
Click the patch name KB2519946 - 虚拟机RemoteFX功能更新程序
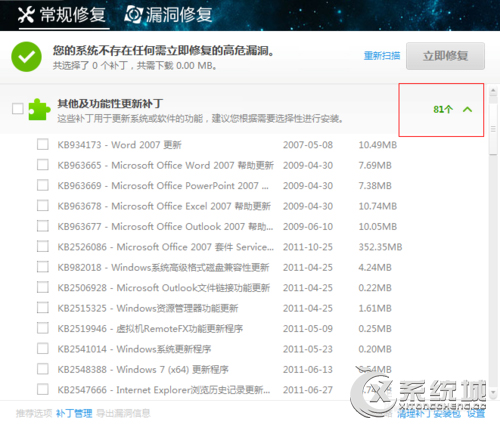point(150,329)
